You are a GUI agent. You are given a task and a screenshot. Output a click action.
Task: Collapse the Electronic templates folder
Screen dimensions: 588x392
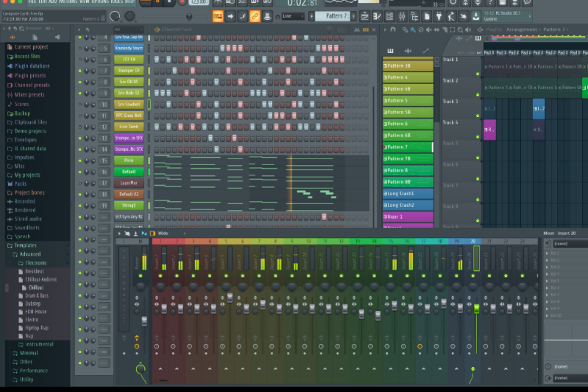coord(35,263)
